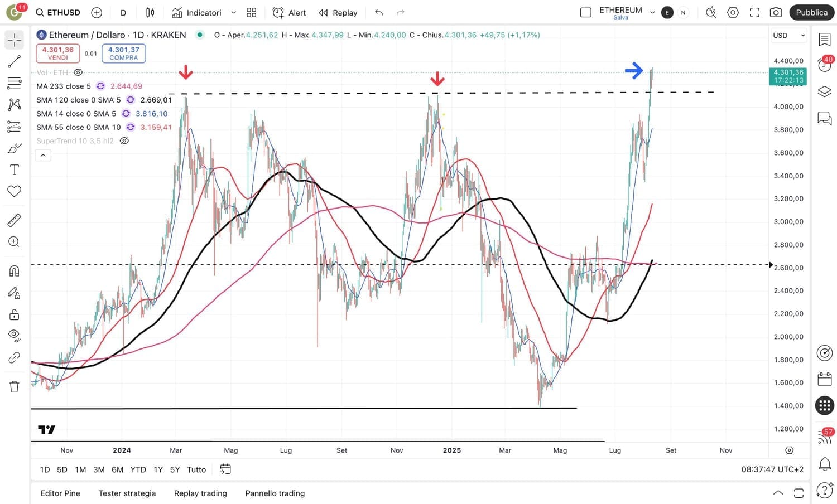The image size is (837, 504).
Task: Open the Replay trading tab
Action: click(x=200, y=493)
